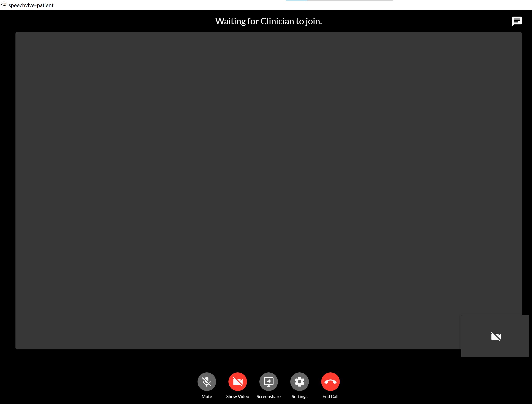Open the chat message panel icon
Screen dimensions: 532x404
(x=517, y=21)
